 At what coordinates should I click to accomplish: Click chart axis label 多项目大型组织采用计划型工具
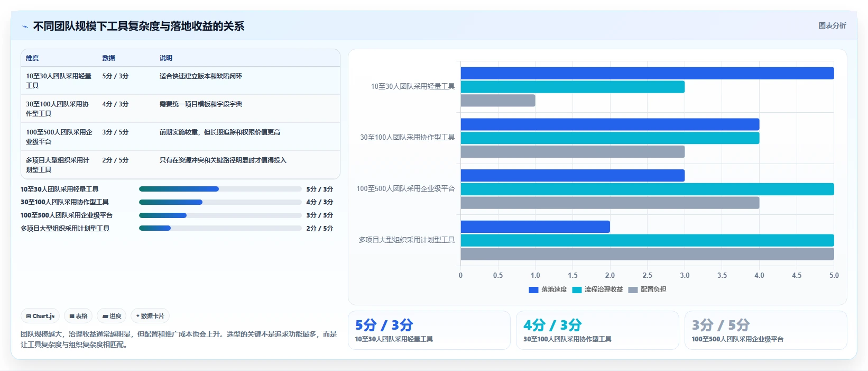(407, 240)
